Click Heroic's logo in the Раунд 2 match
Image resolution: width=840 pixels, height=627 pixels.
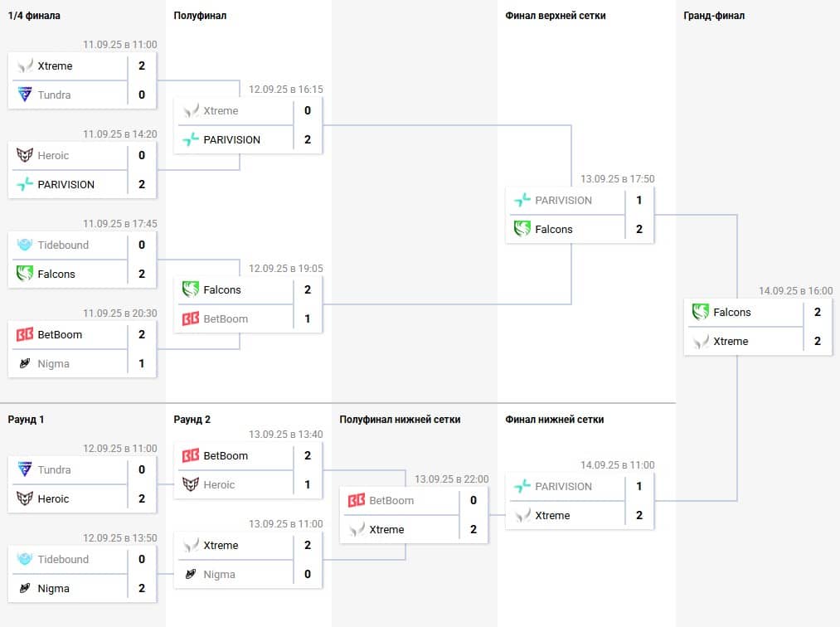tap(191, 484)
